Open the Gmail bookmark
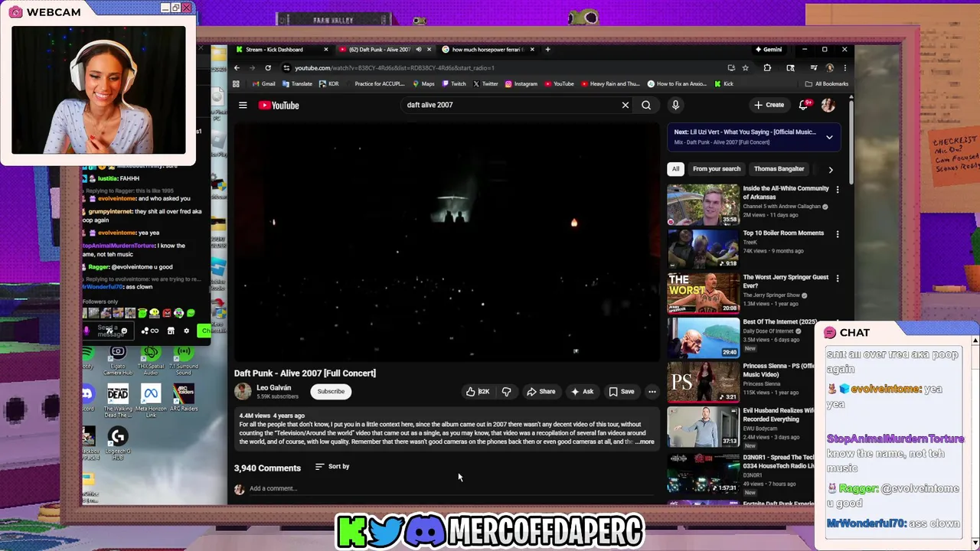Image resolution: width=980 pixels, height=551 pixels. [x=263, y=83]
